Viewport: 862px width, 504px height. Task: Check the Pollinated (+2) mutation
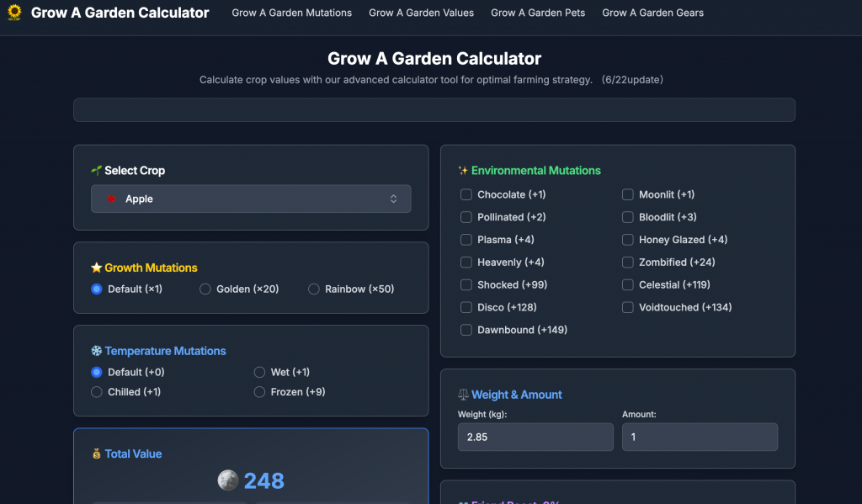[466, 217]
